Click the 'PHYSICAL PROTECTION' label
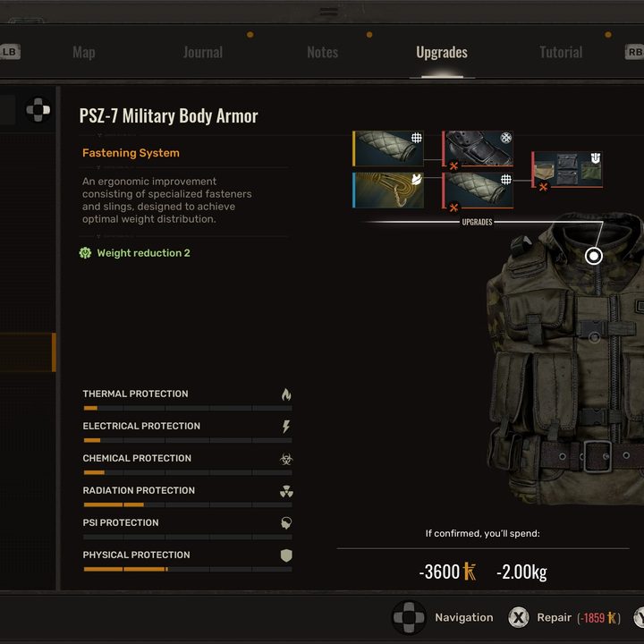The width and height of the screenshot is (644, 644). (136, 555)
